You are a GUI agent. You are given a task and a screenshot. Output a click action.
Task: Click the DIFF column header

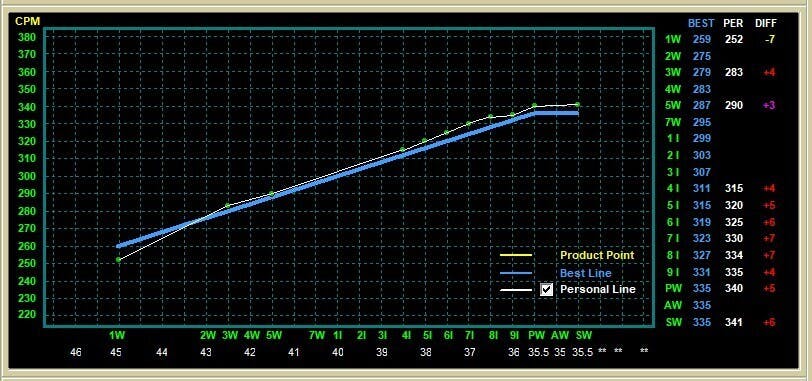pos(766,23)
